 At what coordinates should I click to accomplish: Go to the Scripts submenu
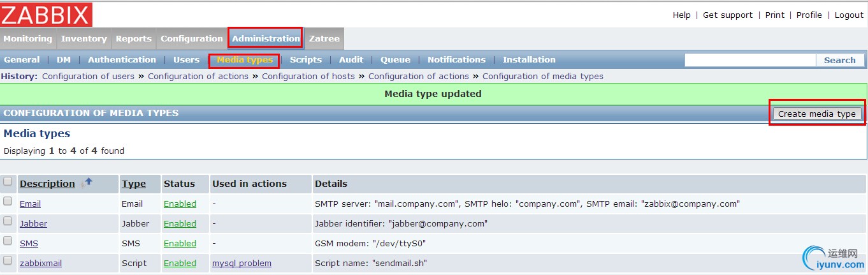point(306,60)
